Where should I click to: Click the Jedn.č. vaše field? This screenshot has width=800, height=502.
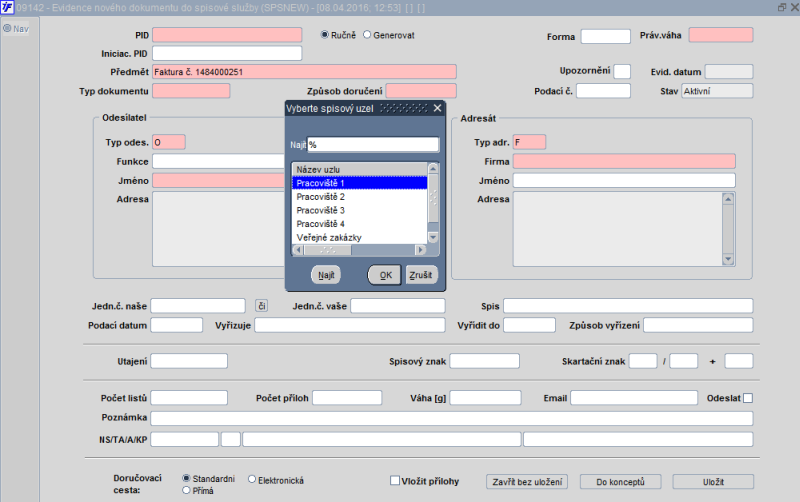click(398, 306)
